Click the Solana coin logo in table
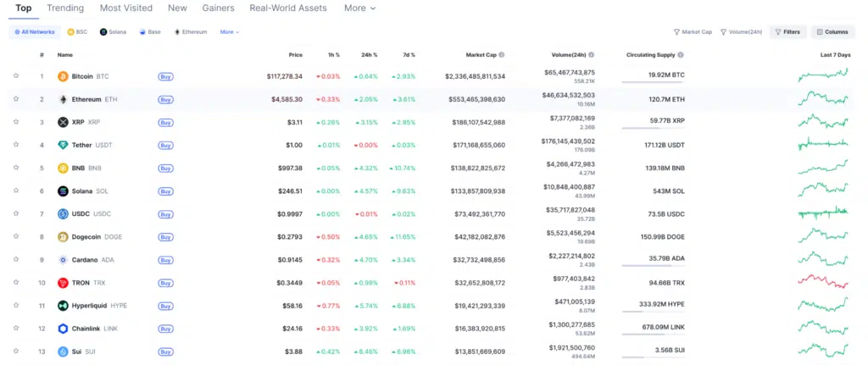This screenshot has height=365, width=868. (63, 191)
